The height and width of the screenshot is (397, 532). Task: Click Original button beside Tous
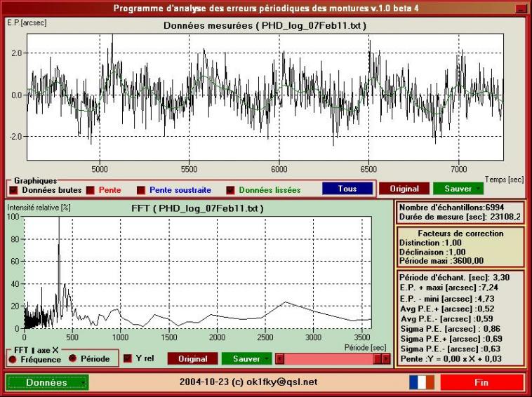point(404,189)
